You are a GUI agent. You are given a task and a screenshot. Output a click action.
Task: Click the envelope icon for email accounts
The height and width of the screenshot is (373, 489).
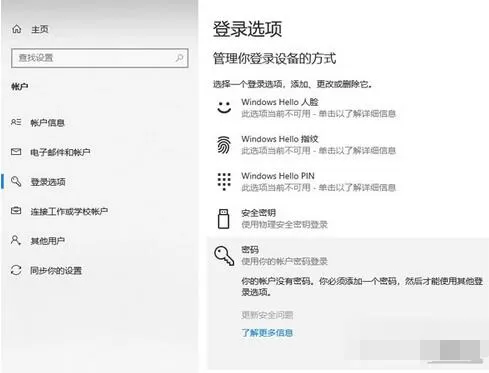click(x=16, y=152)
